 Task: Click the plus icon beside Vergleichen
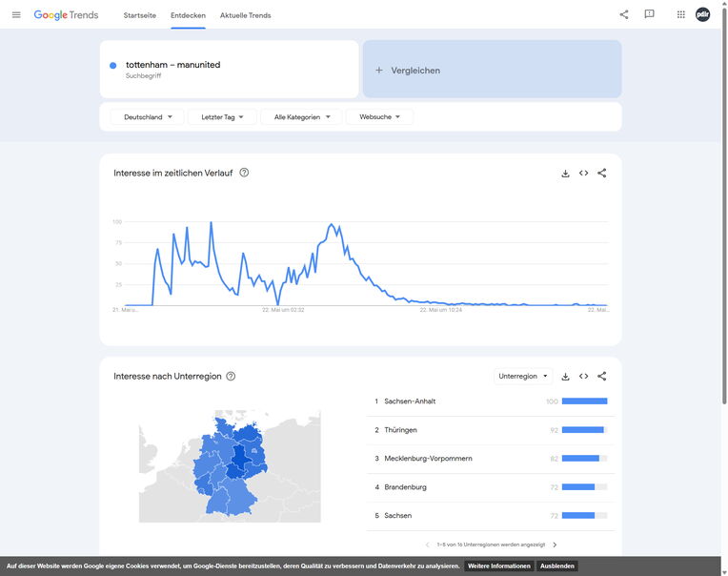(x=379, y=71)
